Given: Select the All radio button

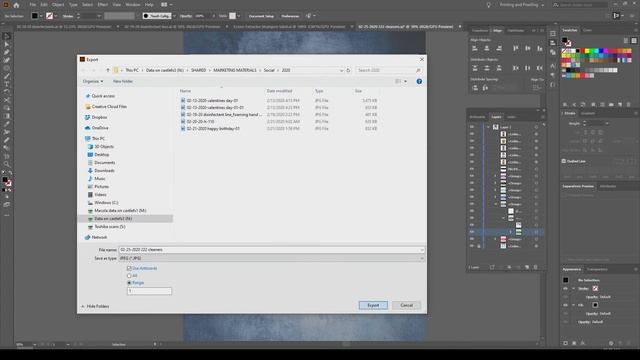Looking at the screenshot, I should click(x=129, y=276).
